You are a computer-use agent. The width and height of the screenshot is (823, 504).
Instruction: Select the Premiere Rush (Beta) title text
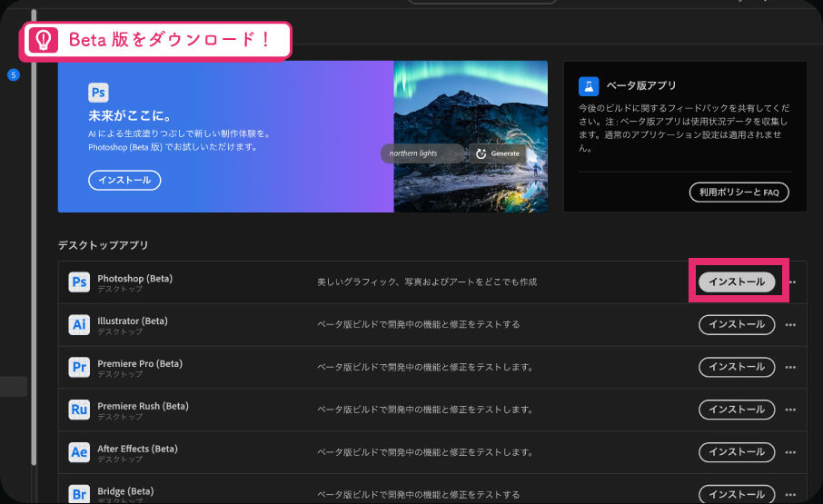tap(143, 406)
